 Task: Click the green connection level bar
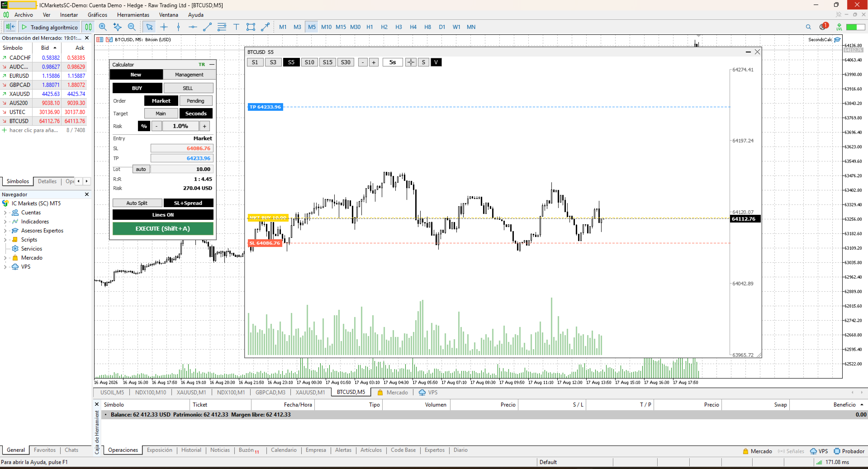coord(855,27)
